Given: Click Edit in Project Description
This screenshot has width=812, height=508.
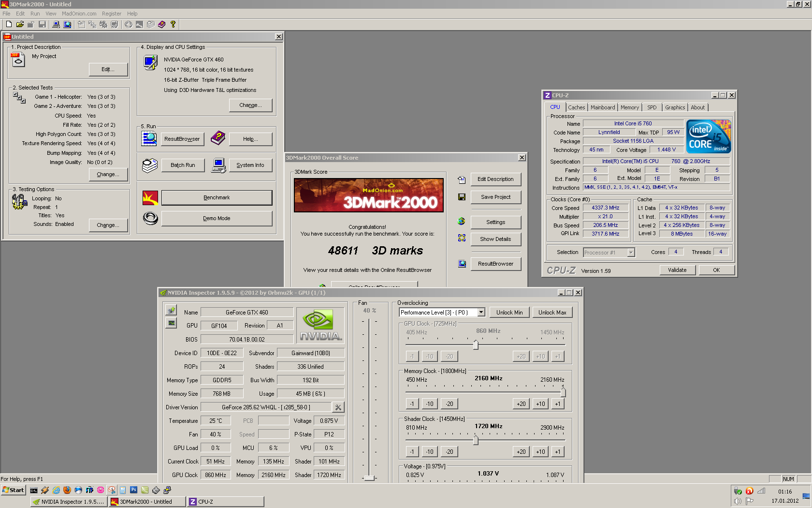Looking at the screenshot, I should (108, 69).
